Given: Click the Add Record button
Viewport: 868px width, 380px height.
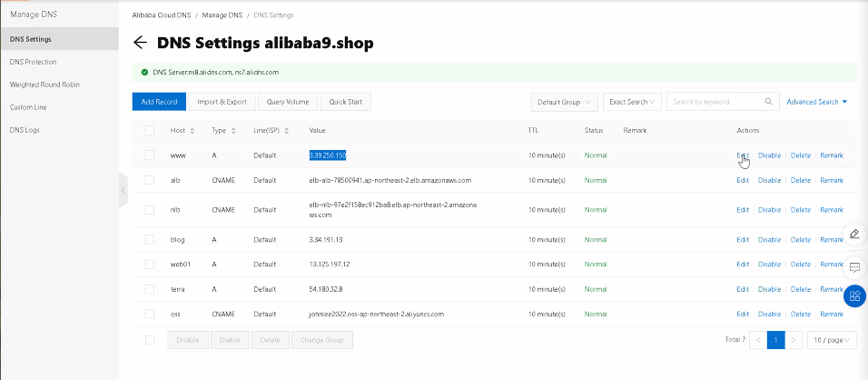Looking at the screenshot, I should click(x=159, y=102).
